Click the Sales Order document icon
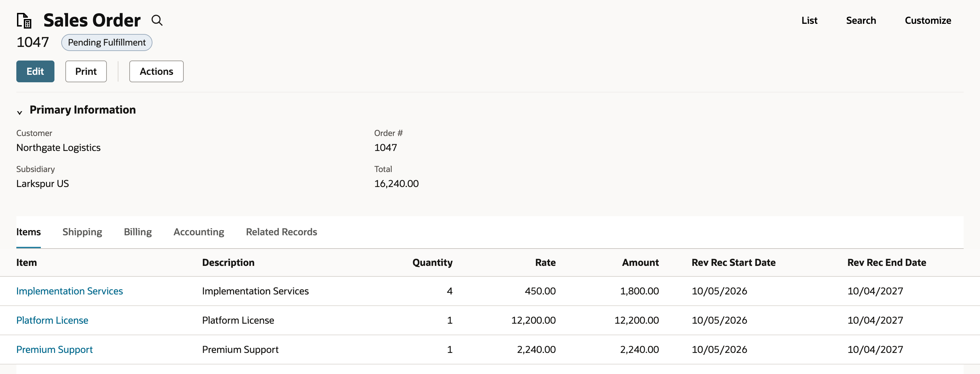980x374 pixels. pyautogui.click(x=24, y=20)
